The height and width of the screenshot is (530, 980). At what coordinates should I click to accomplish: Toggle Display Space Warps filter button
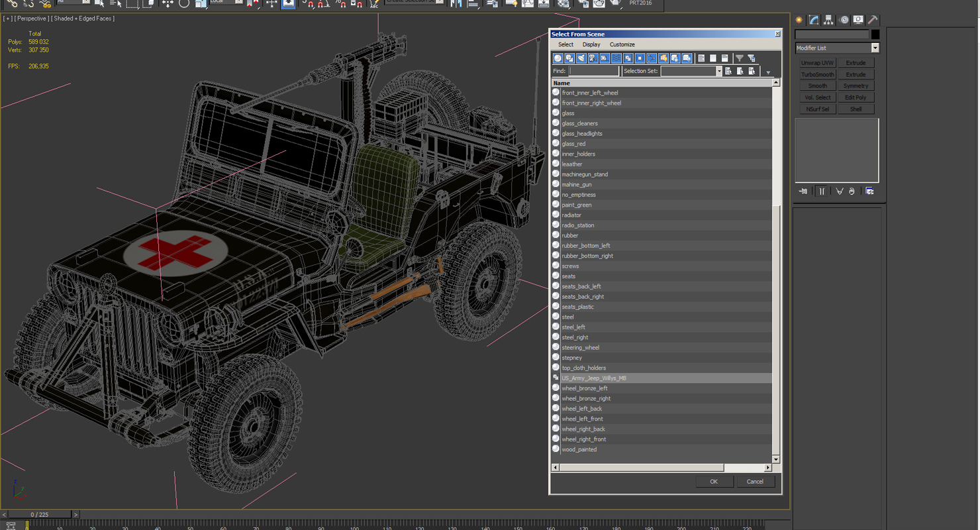616,58
